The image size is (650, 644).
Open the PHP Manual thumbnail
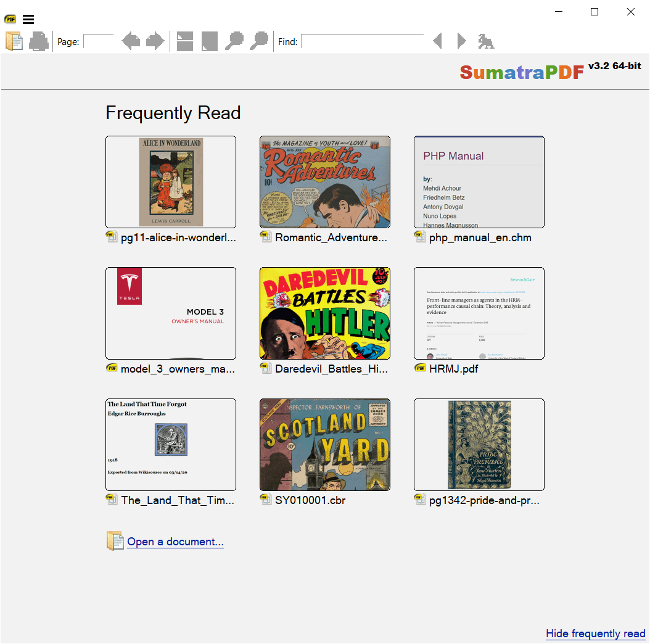tap(479, 182)
